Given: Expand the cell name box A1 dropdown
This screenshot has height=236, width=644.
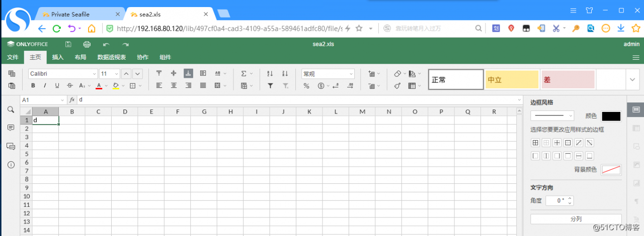Looking at the screenshot, I should 62,100.
